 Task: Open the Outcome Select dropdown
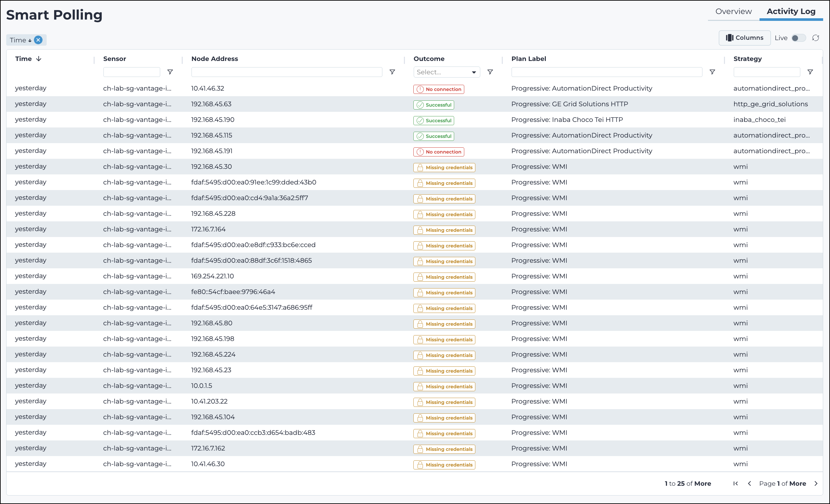[x=447, y=72]
